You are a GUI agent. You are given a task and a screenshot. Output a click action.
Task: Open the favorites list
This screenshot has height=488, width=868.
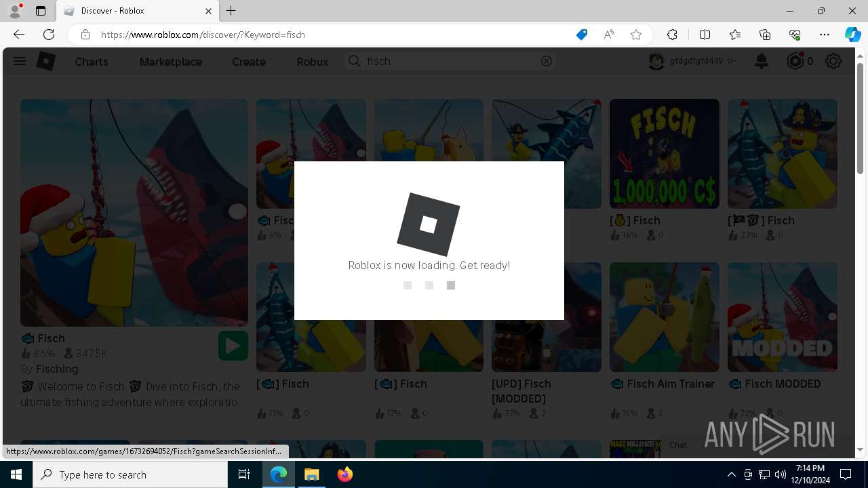[x=735, y=35]
